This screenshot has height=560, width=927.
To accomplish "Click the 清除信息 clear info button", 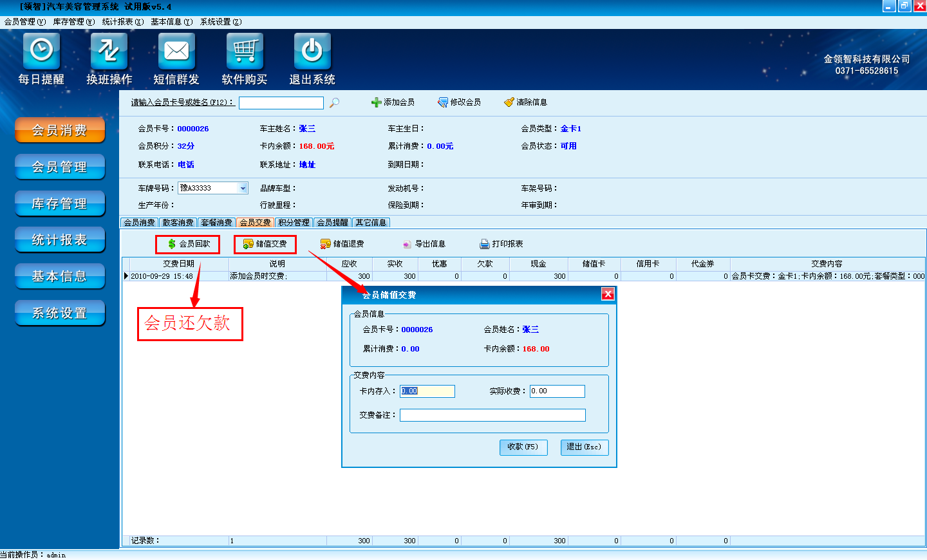I will point(525,102).
